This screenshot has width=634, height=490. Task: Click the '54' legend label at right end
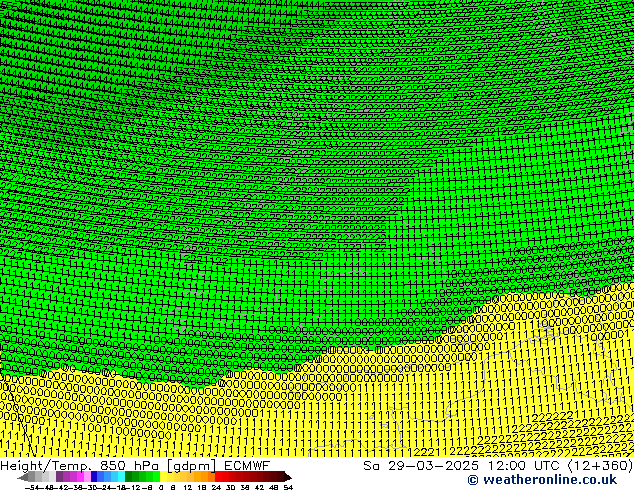click(288, 487)
